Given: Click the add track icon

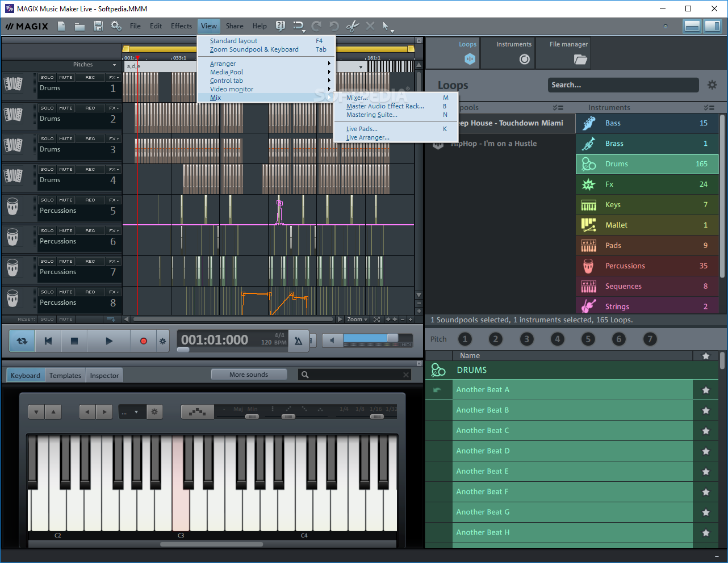Looking at the screenshot, I should (x=111, y=320).
